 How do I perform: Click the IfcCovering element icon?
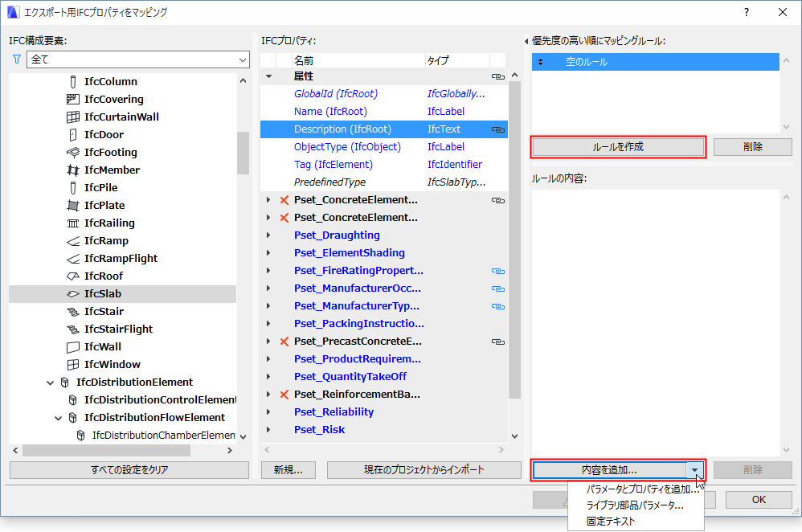(x=73, y=99)
